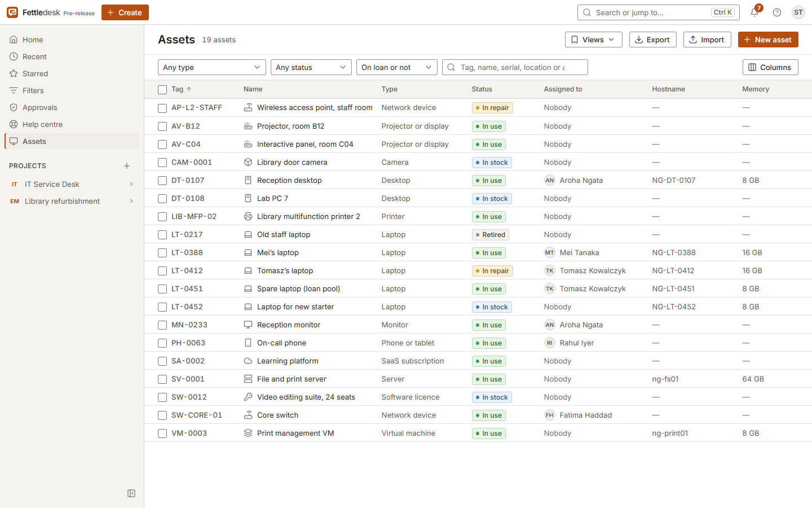Screen dimensions: 812x508
Task: Select the PH-0063 row checkbox
Action: pyautogui.click(x=162, y=343)
